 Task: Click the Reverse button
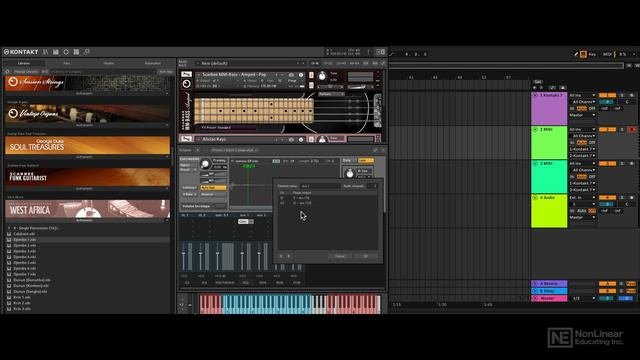[213, 194]
